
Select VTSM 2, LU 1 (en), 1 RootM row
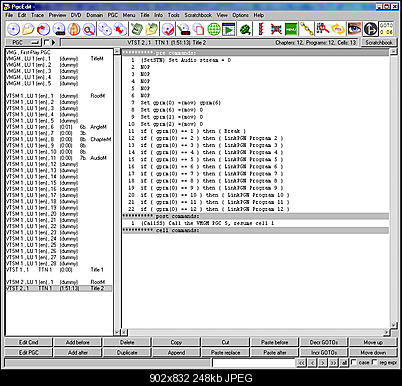59,282
